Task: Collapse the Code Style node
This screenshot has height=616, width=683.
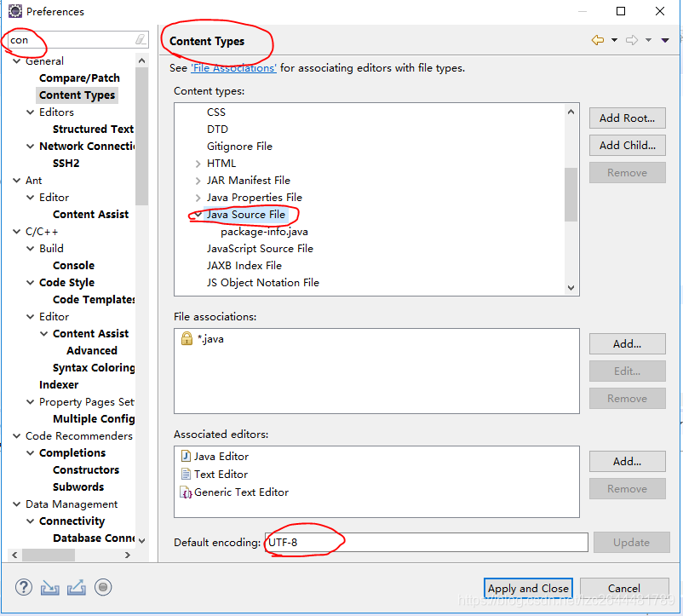Action: click(30, 282)
